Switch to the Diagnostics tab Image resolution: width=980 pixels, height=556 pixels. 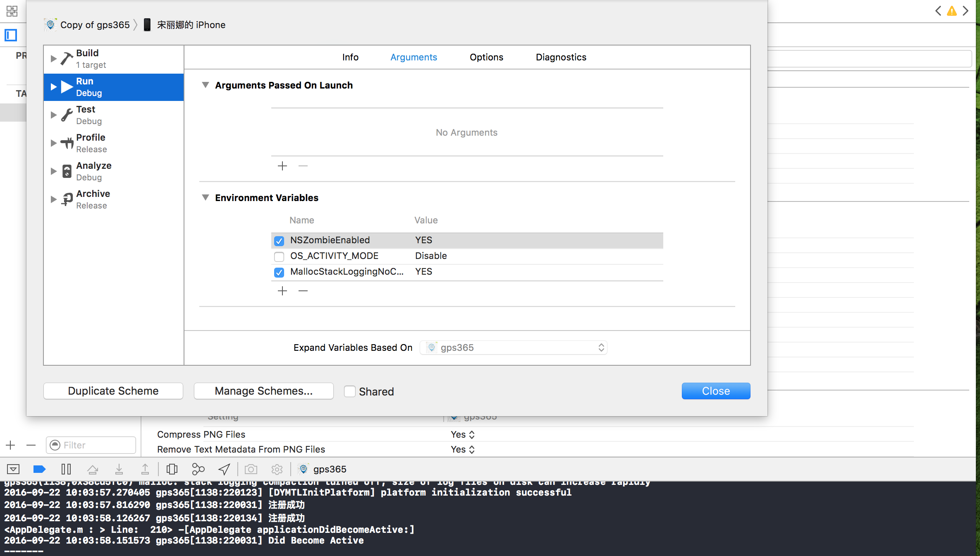pyautogui.click(x=561, y=57)
